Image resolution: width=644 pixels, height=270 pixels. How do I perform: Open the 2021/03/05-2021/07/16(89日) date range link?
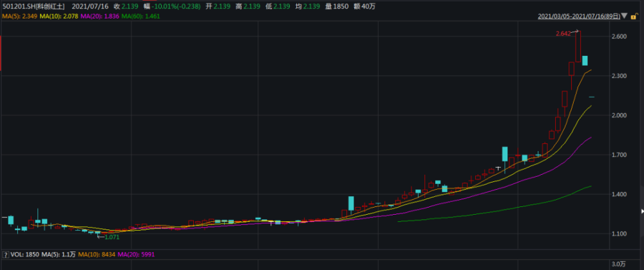pos(579,16)
